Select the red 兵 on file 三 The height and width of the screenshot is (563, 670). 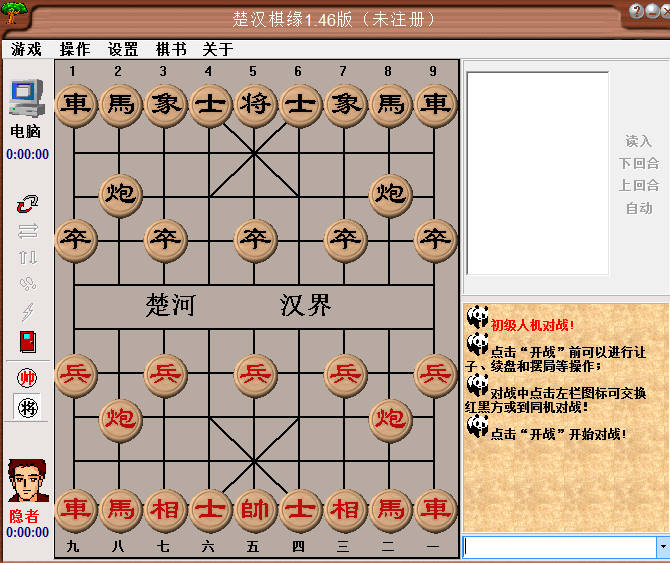(x=345, y=375)
